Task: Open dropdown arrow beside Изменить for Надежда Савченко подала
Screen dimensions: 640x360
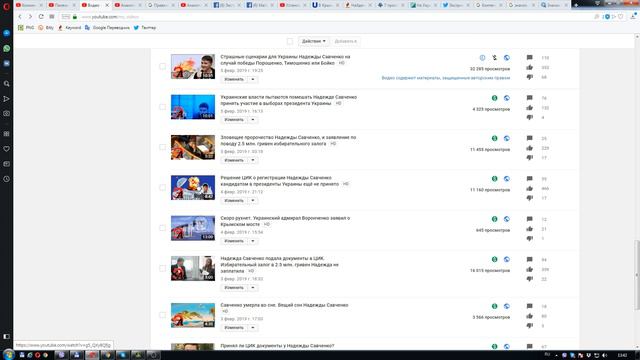Action: coord(253,288)
